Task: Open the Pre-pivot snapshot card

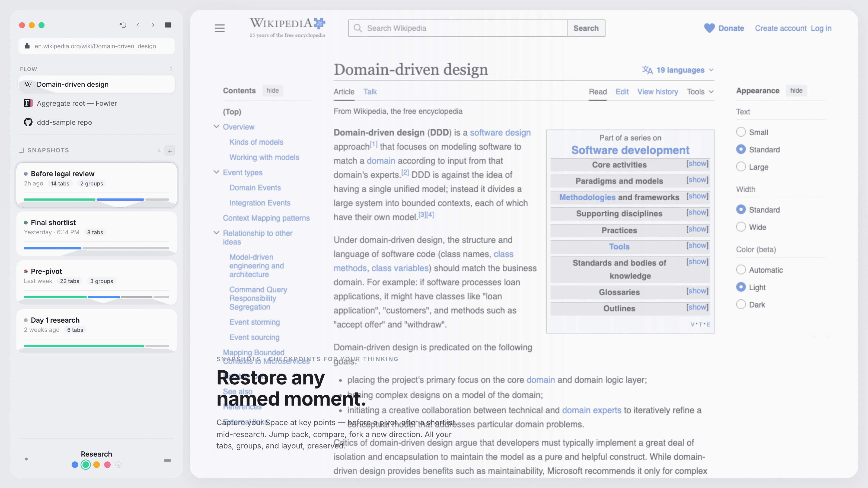Action: 97,282
